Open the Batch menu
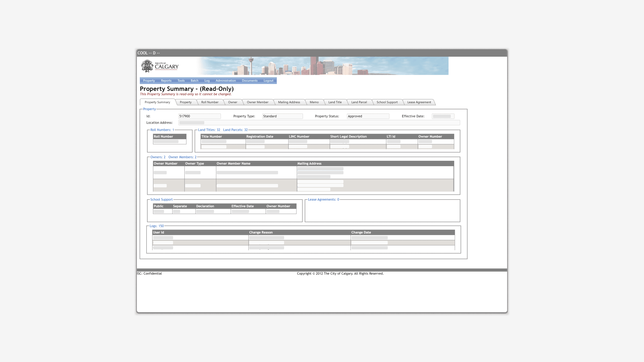Image resolution: width=644 pixels, height=362 pixels. (x=194, y=80)
